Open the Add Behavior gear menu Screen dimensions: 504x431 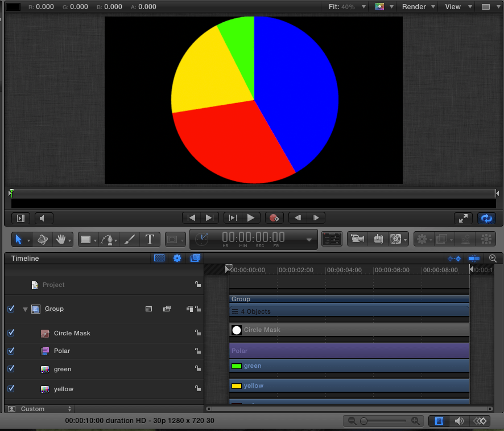422,239
